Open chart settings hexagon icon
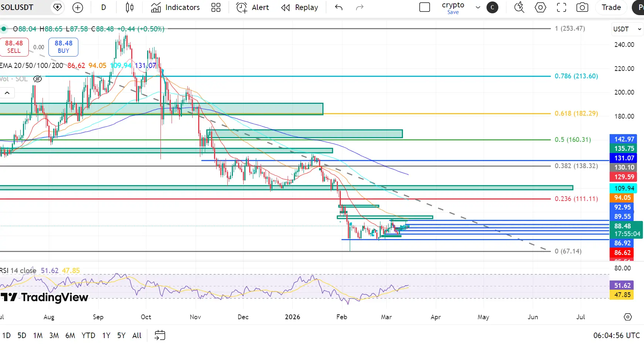The height and width of the screenshot is (344, 644). (540, 7)
